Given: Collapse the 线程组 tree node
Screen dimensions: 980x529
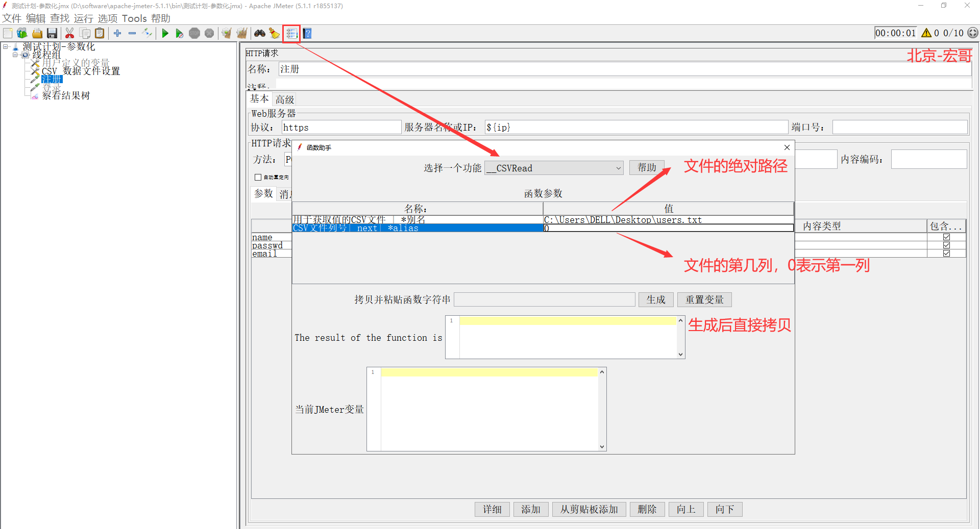Looking at the screenshot, I should 15,55.
